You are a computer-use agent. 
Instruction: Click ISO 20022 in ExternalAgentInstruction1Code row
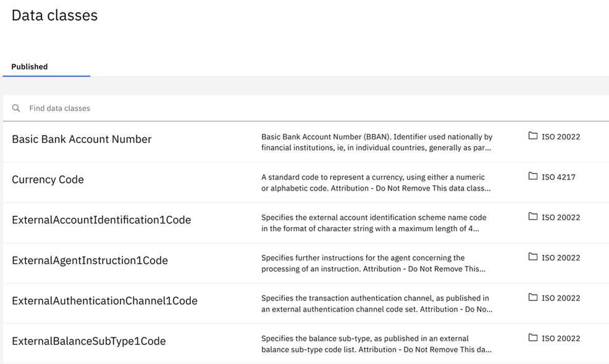[561, 258]
